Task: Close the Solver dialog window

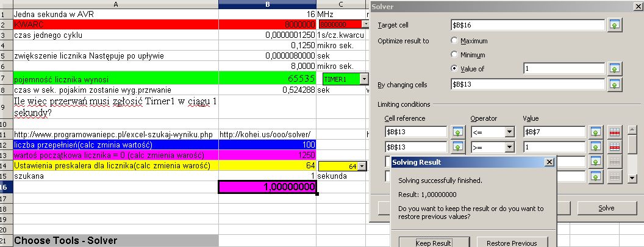Action: point(639,7)
